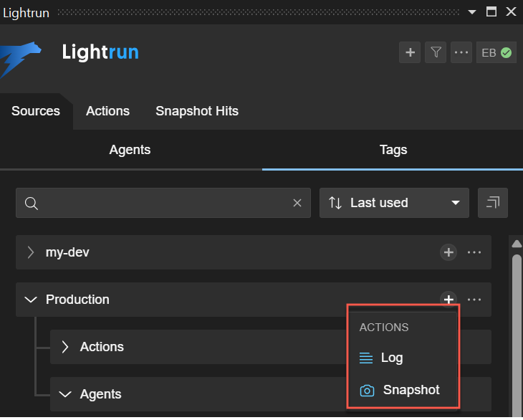
Task: Collapse the Agents node under Production
Action: [x=65, y=394]
